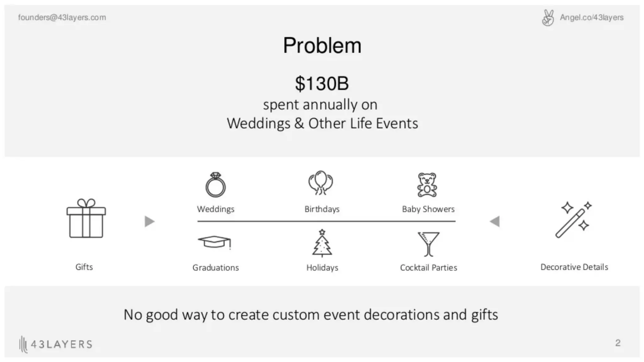Select the magic wand icon
The image size is (644, 362).
pos(574,220)
